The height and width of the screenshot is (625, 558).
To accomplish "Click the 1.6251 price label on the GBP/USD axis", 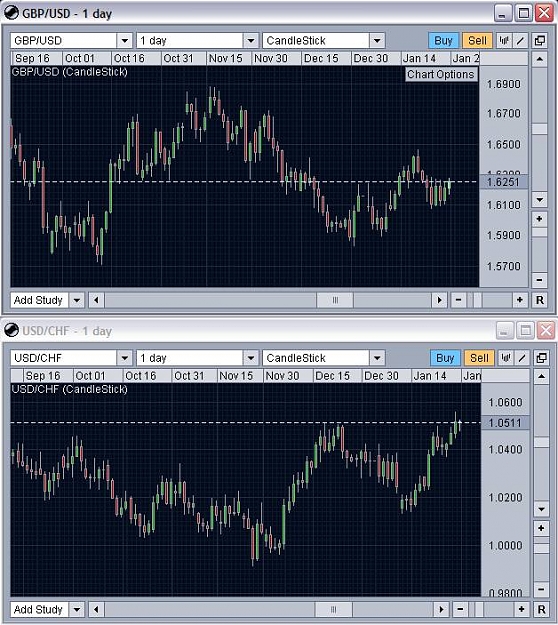I will click(x=503, y=182).
